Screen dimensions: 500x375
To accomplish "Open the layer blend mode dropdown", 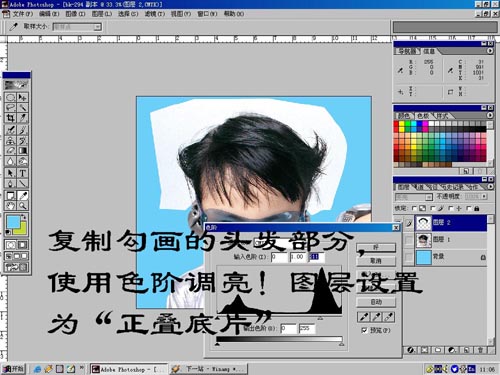I will (414, 197).
